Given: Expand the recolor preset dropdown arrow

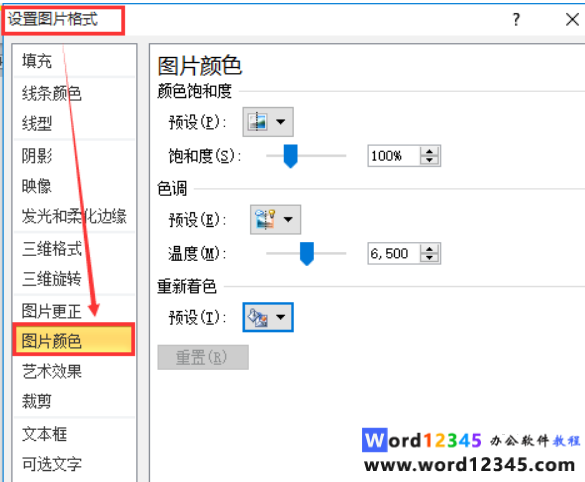Looking at the screenshot, I should coord(281,317).
